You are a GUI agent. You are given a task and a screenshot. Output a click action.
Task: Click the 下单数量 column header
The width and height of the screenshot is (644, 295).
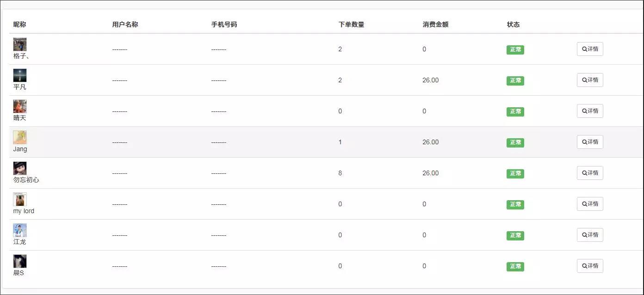(351, 25)
